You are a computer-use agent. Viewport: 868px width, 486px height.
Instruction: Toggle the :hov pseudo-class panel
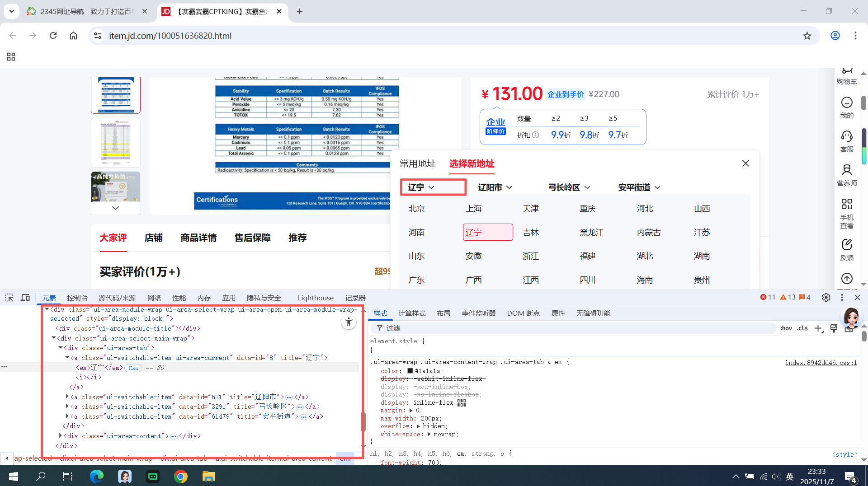coord(786,328)
